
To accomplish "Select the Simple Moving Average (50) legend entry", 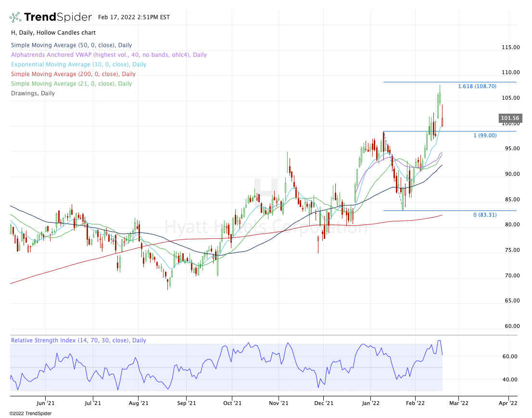I will pyautogui.click(x=71, y=45).
